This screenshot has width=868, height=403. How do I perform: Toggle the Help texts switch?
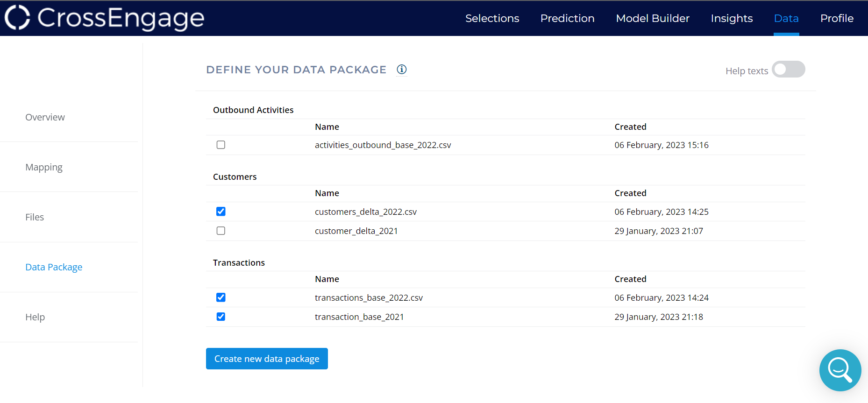(788, 70)
